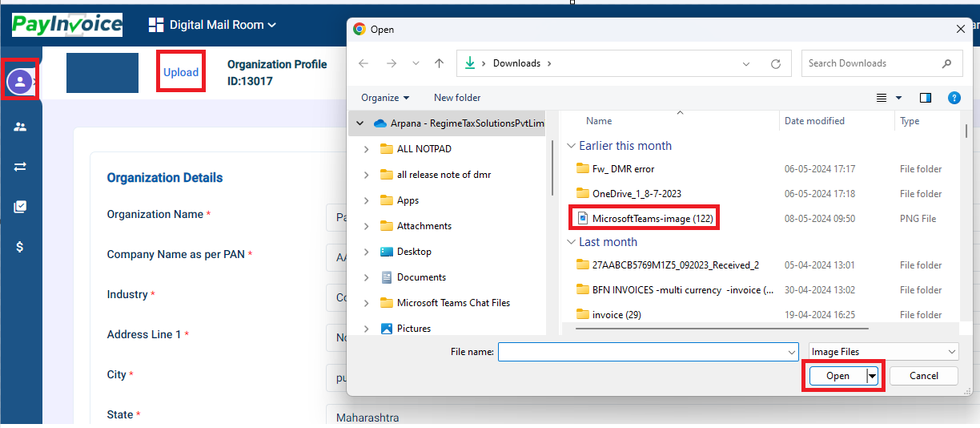Viewport: 980px width, 428px height.
Task: Click the organization logo thumbnail
Action: [x=102, y=73]
